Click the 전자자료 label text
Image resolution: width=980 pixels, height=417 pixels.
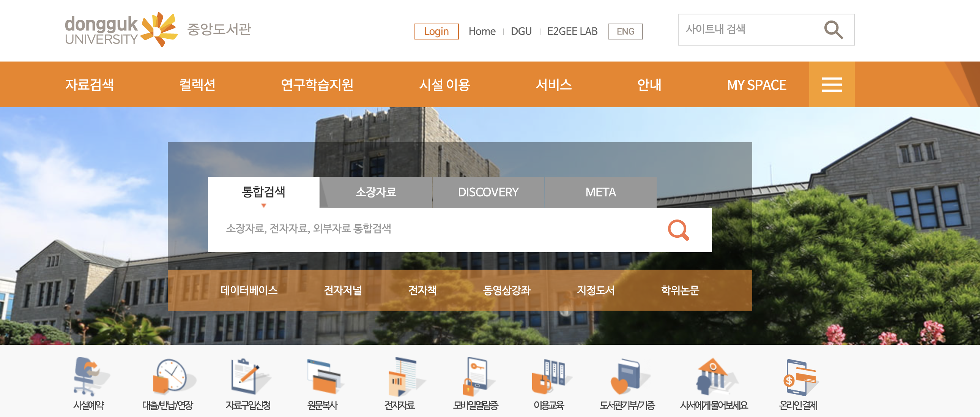(399, 405)
